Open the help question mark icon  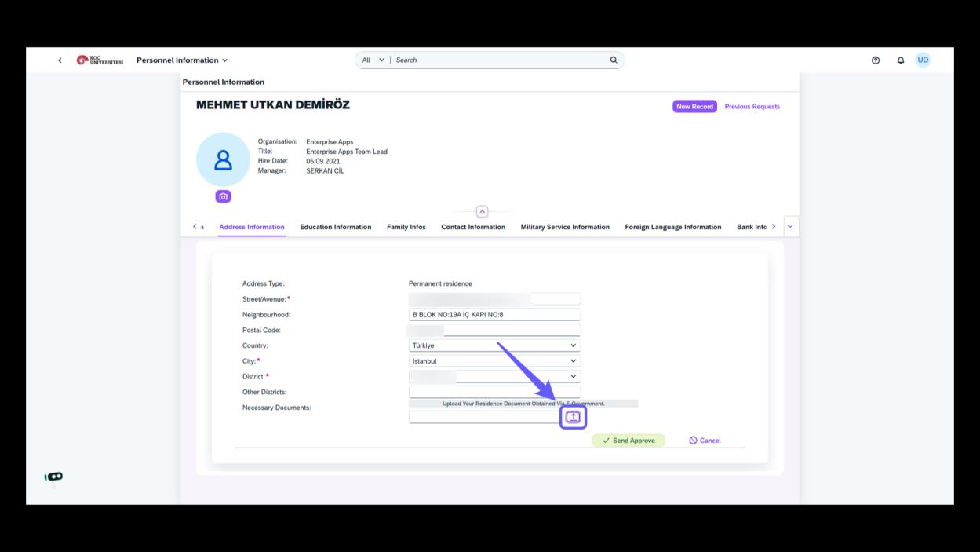[x=876, y=60]
